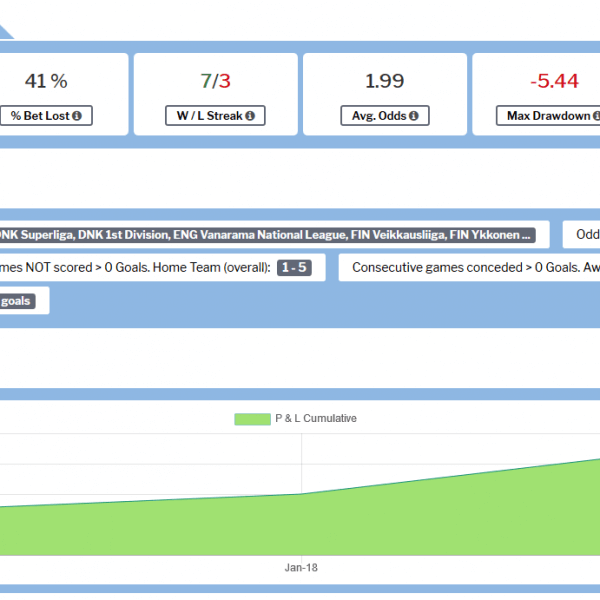Click the goals filter tag
The height and width of the screenshot is (600, 600).
[x=17, y=301]
